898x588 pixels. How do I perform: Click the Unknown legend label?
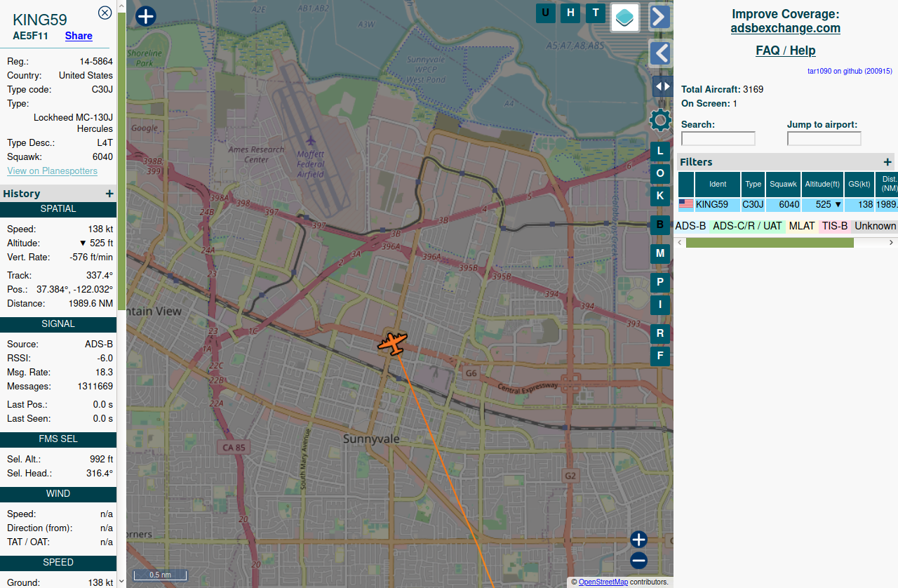pyautogui.click(x=875, y=226)
